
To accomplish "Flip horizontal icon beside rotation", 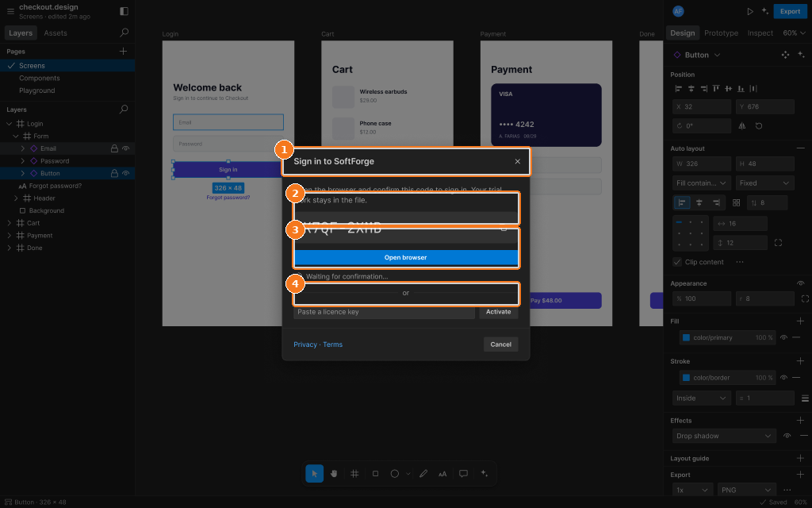I will tap(742, 125).
